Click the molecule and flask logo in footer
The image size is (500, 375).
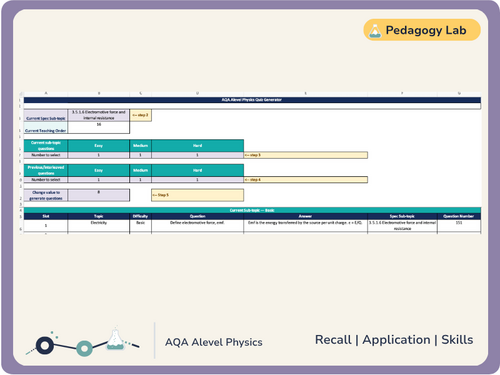(x=83, y=342)
